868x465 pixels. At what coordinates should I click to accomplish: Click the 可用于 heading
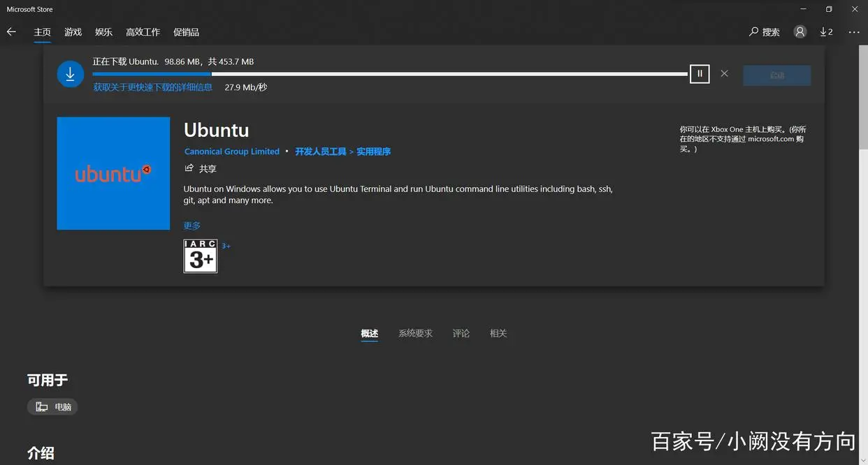tap(48, 381)
